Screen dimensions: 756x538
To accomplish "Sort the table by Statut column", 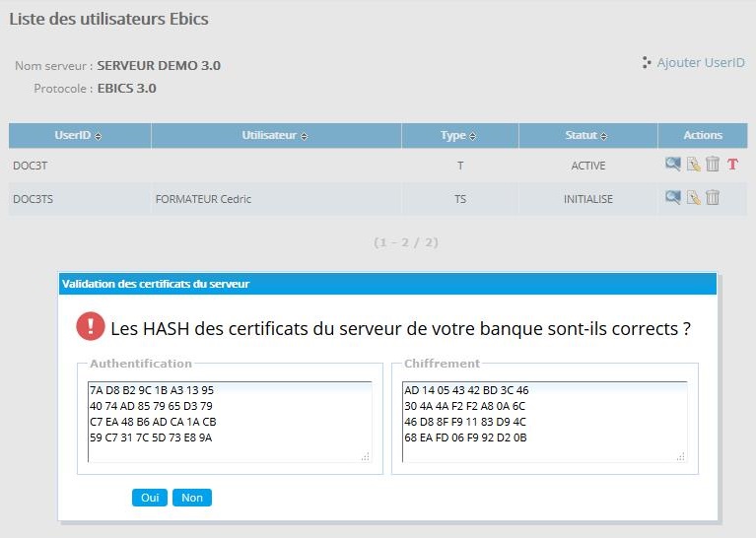I will pos(586,136).
